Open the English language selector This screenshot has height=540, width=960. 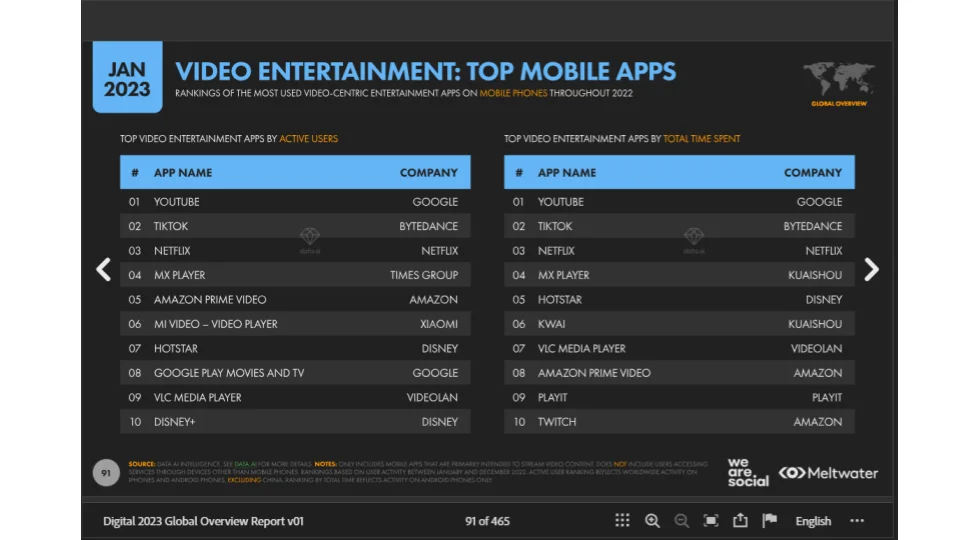click(813, 521)
